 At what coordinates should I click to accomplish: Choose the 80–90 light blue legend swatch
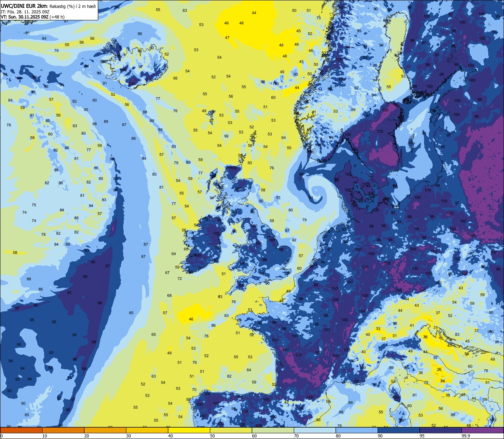click(x=357, y=430)
